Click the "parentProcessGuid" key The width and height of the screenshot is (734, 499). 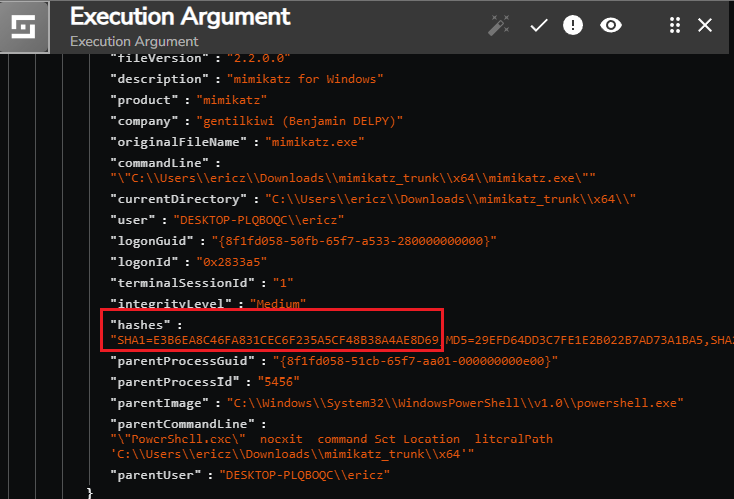(182, 361)
